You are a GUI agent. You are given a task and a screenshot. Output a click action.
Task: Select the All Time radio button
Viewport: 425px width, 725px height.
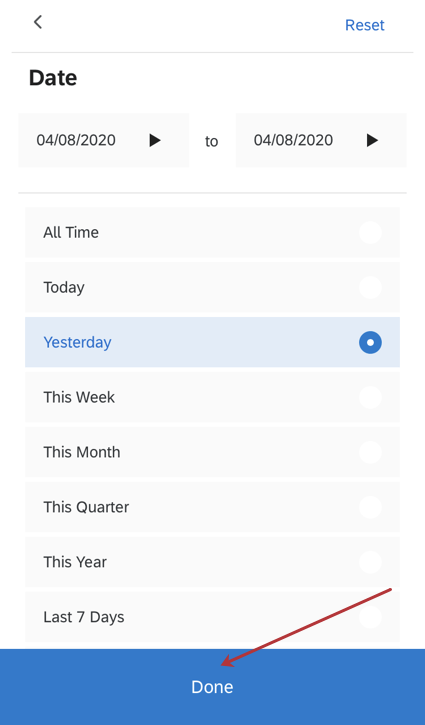(370, 232)
